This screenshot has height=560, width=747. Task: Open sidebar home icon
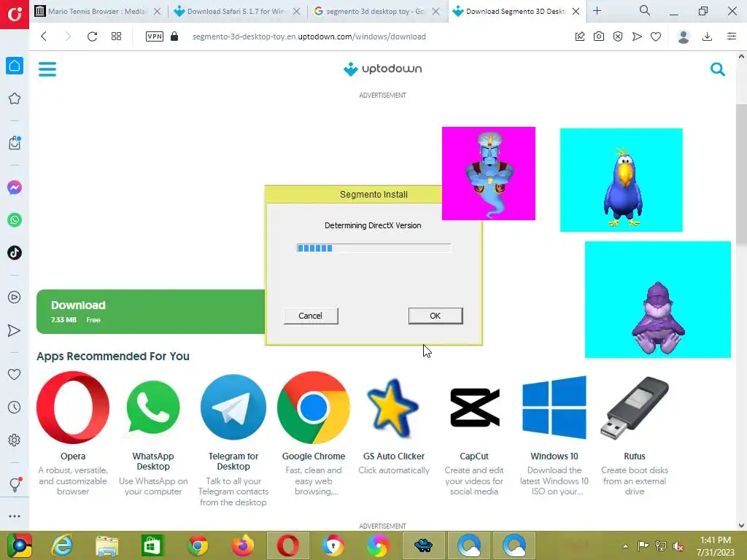coord(15,66)
